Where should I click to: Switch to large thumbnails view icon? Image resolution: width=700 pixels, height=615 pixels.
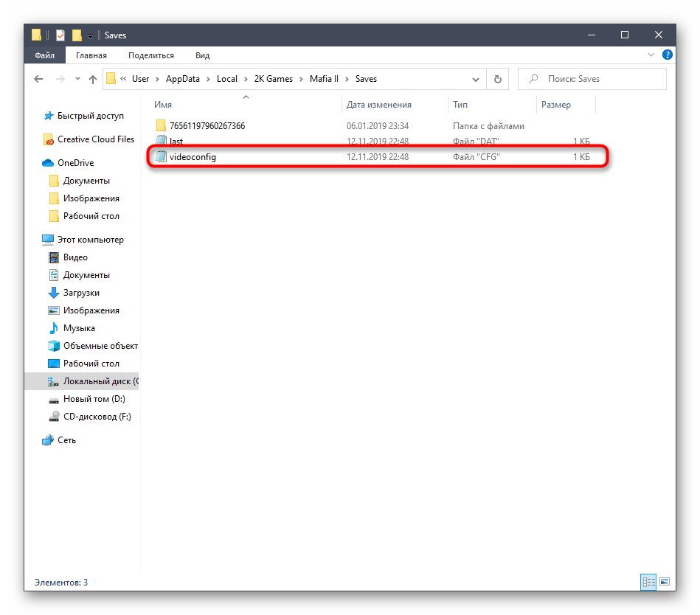[x=664, y=583]
